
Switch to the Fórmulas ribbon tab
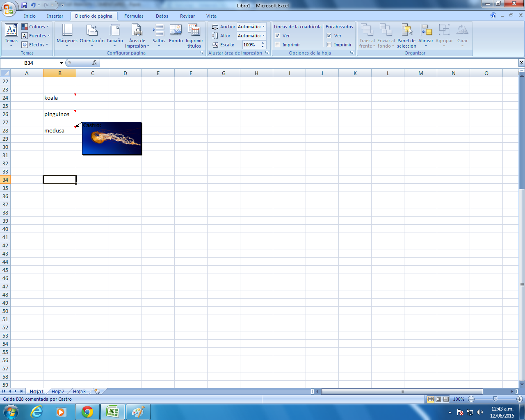134,16
